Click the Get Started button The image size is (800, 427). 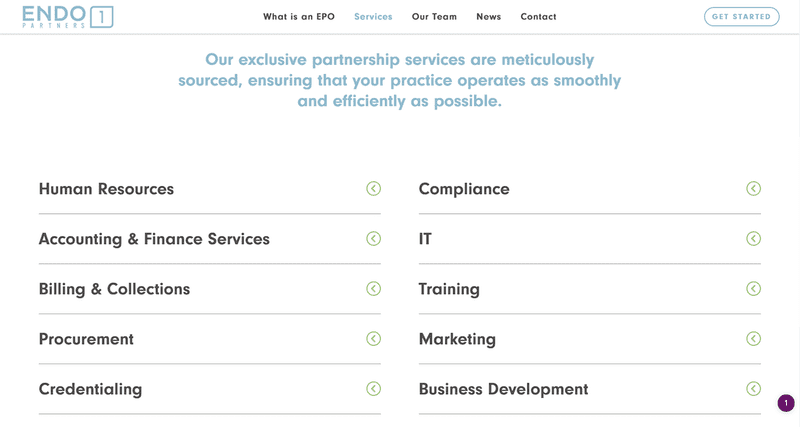coord(742,16)
